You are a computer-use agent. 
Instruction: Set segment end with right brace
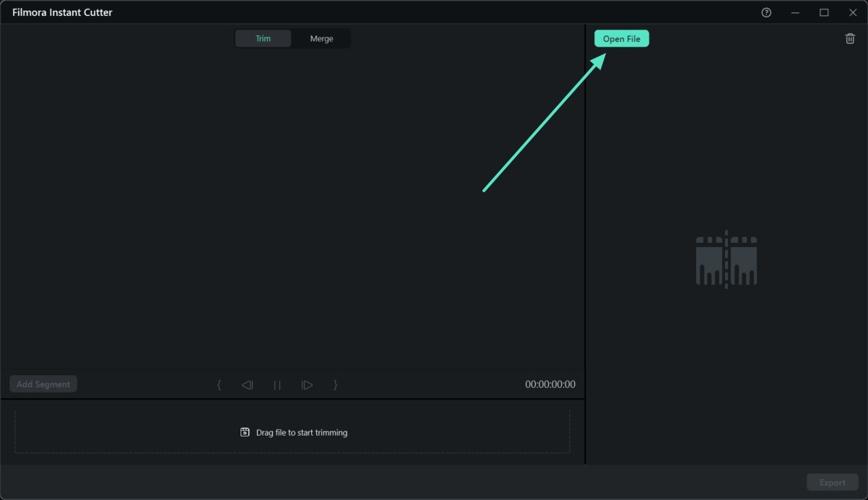(x=335, y=385)
